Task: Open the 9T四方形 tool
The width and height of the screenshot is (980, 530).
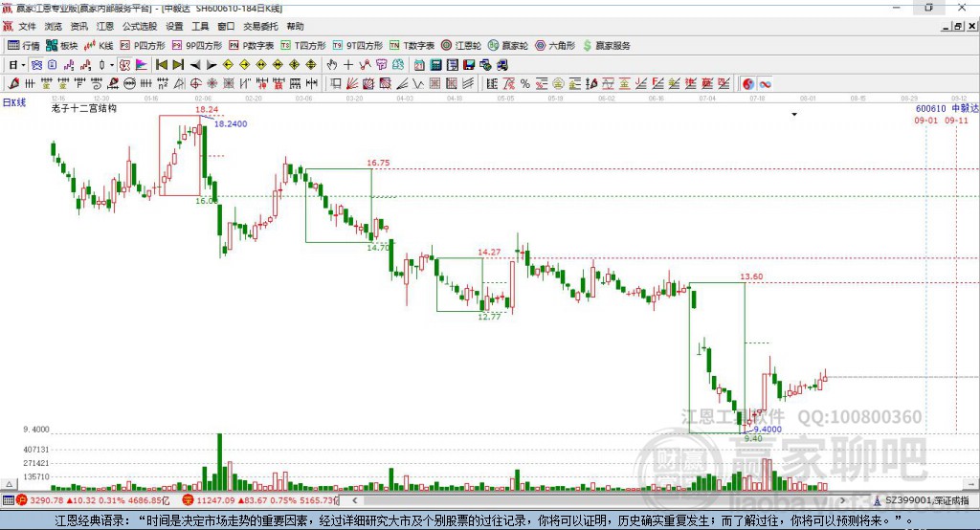Action: click(358, 46)
